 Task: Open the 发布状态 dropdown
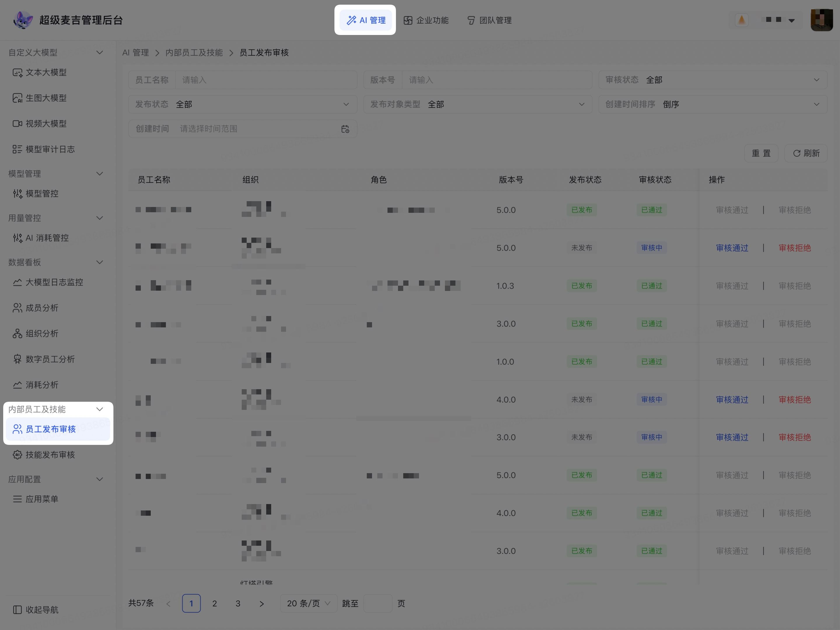coord(243,104)
